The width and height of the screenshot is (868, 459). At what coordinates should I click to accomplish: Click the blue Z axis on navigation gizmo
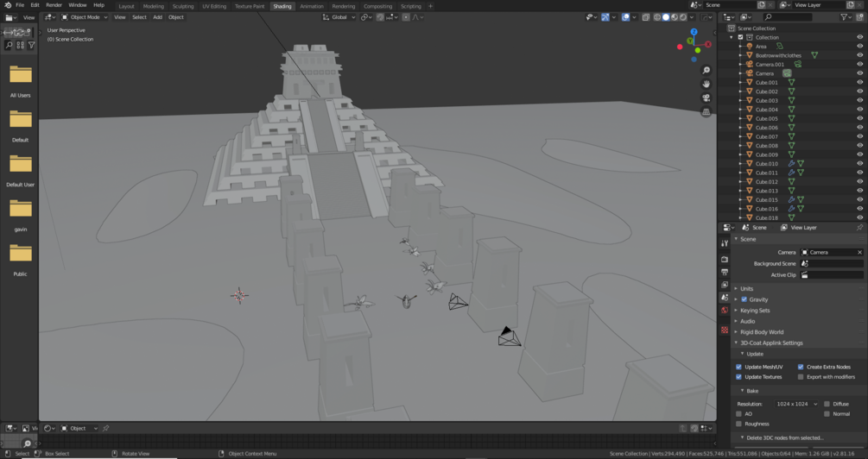694,32
